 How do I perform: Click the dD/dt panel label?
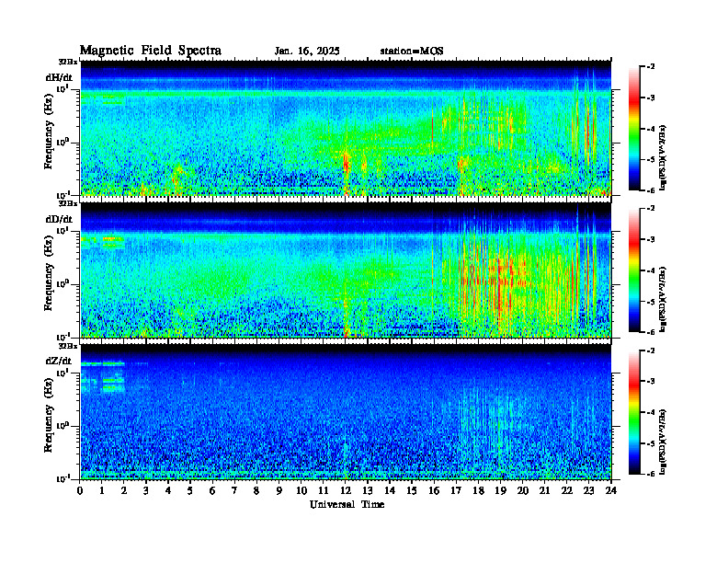(x=59, y=219)
